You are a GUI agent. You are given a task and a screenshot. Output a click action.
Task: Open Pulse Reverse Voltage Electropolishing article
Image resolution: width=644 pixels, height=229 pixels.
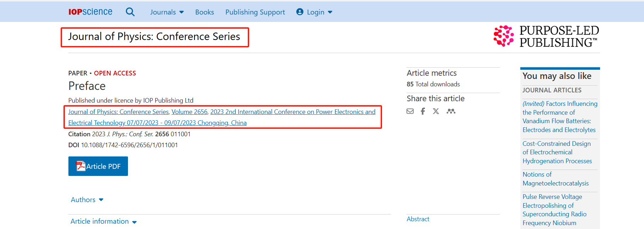click(554, 210)
